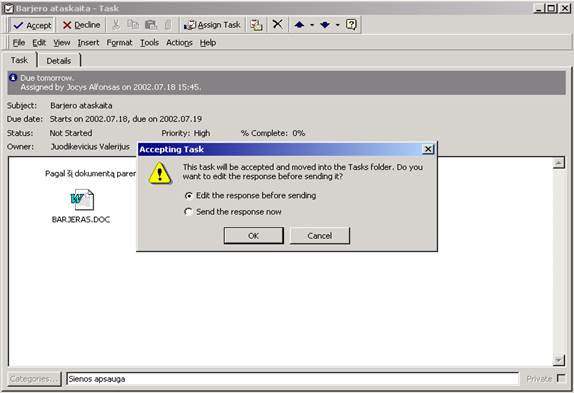This screenshot has height=393, width=574.
Task: Click the Decline red X button
Action: pos(81,25)
